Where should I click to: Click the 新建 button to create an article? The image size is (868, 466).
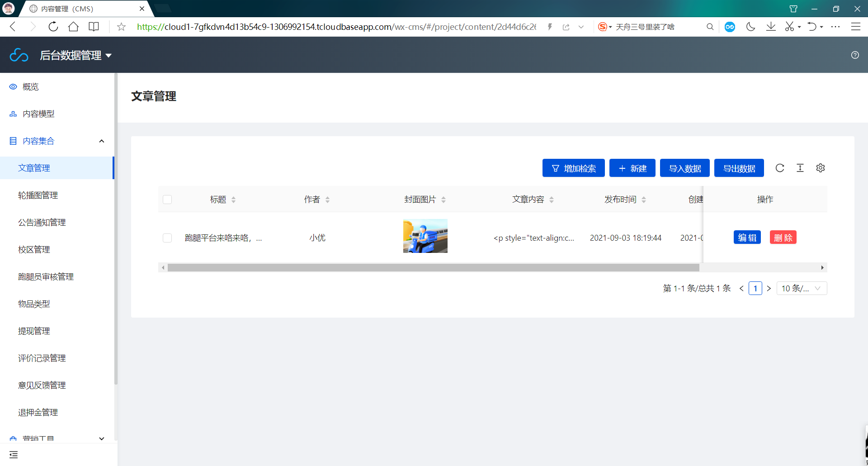pos(632,168)
